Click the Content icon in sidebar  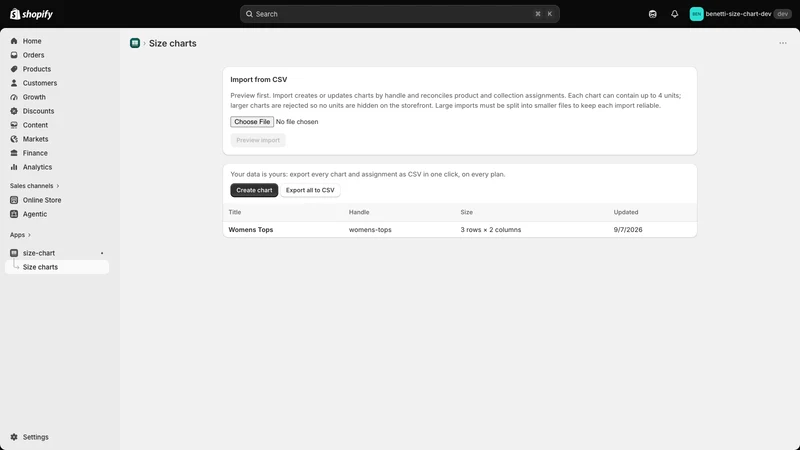pyautogui.click(x=14, y=125)
